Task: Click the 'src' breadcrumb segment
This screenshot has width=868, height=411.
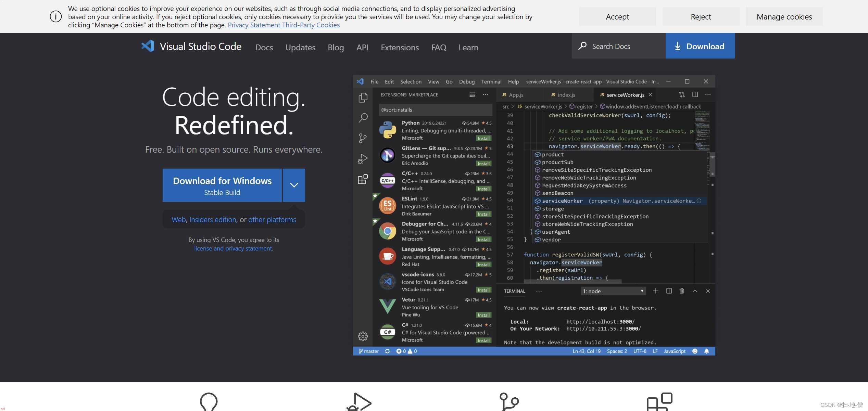Action: coord(506,106)
